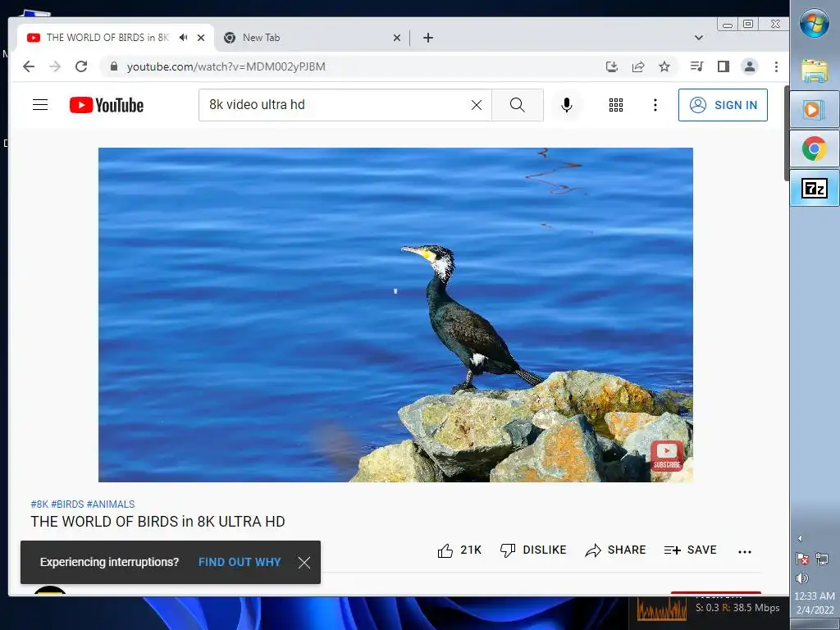Click the magnifier search button

coord(518,105)
